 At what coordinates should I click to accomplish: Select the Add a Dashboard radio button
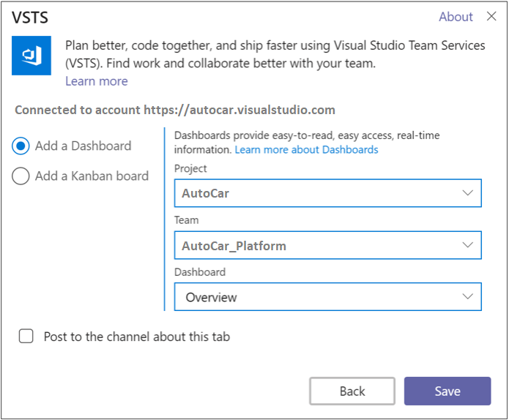click(x=21, y=146)
